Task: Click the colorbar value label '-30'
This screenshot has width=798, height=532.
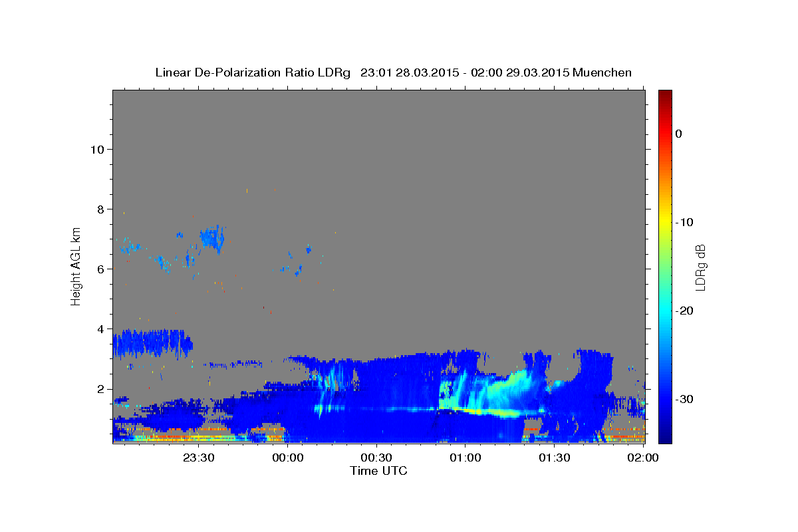Action: click(684, 399)
